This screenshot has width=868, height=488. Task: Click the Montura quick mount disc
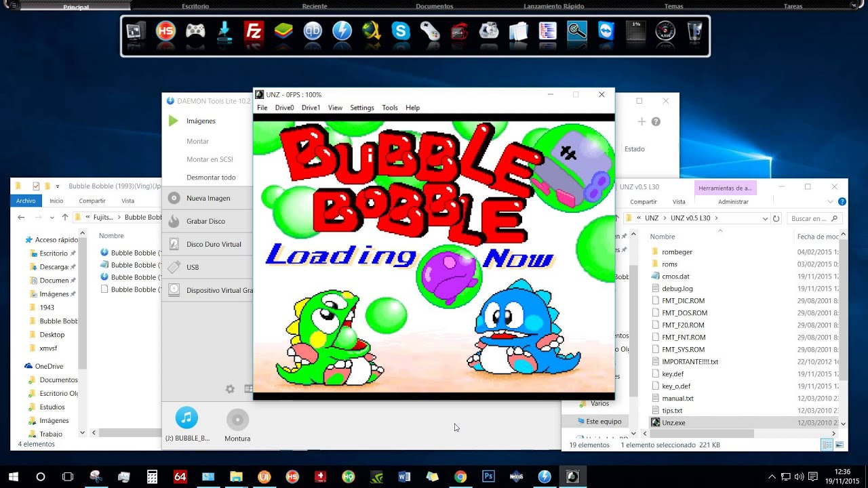(x=237, y=425)
